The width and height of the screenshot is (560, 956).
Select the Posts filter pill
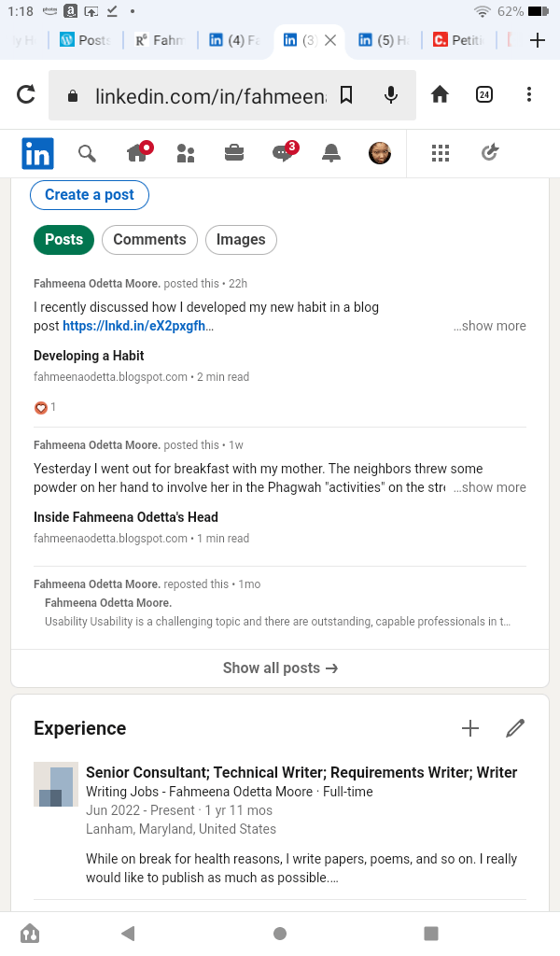click(63, 240)
